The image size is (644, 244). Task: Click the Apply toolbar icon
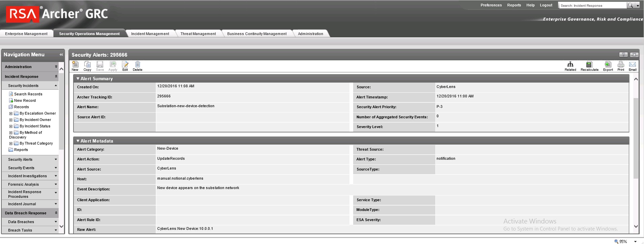(x=113, y=66)
